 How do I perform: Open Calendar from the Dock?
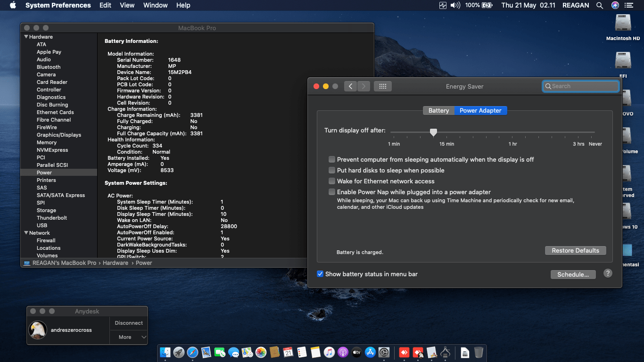pos(288,352)
